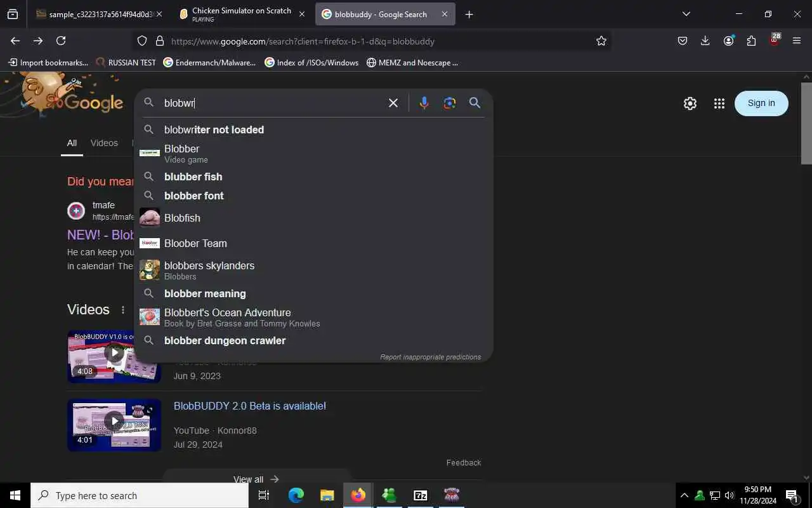The image size is (812, 508).
Task: Open the BlobBUDDY 2.0 Beta video link
Action: [x=250, y=406]
